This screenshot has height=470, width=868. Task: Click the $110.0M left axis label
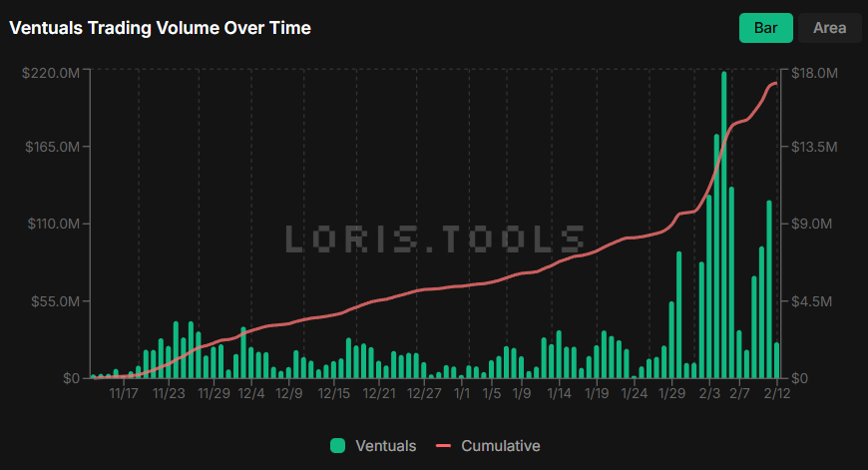pyautogui.click(x=51, y=225)
